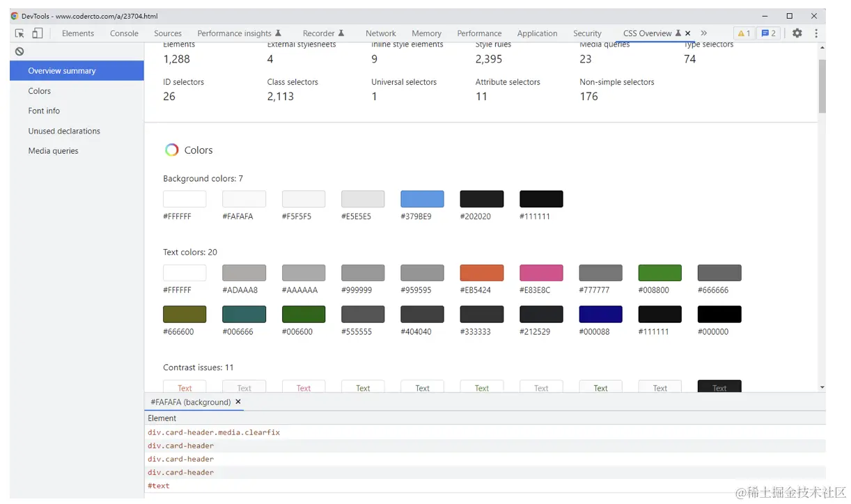Click the #666666 text color swatch
This screenshot has width=851, height=504.
(719, 273)
